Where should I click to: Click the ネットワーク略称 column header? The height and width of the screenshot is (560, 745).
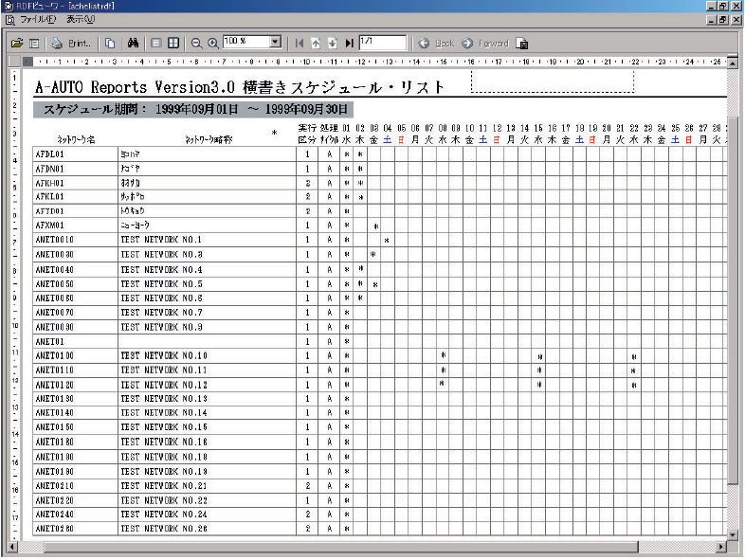(x=209, y=139)
